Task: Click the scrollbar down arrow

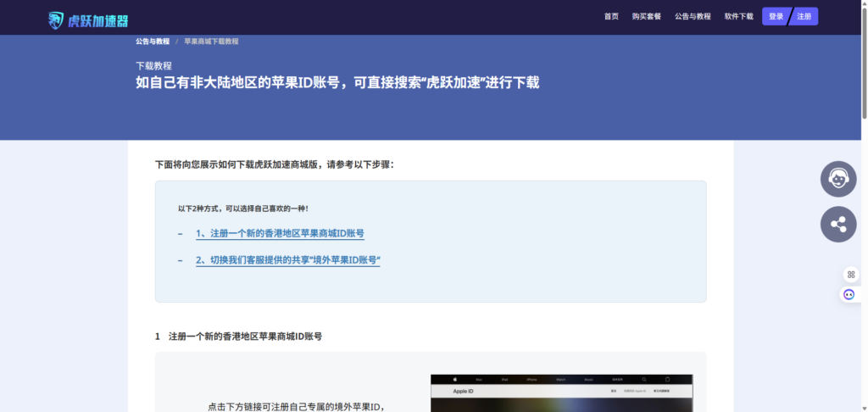Action: (863, 407)
